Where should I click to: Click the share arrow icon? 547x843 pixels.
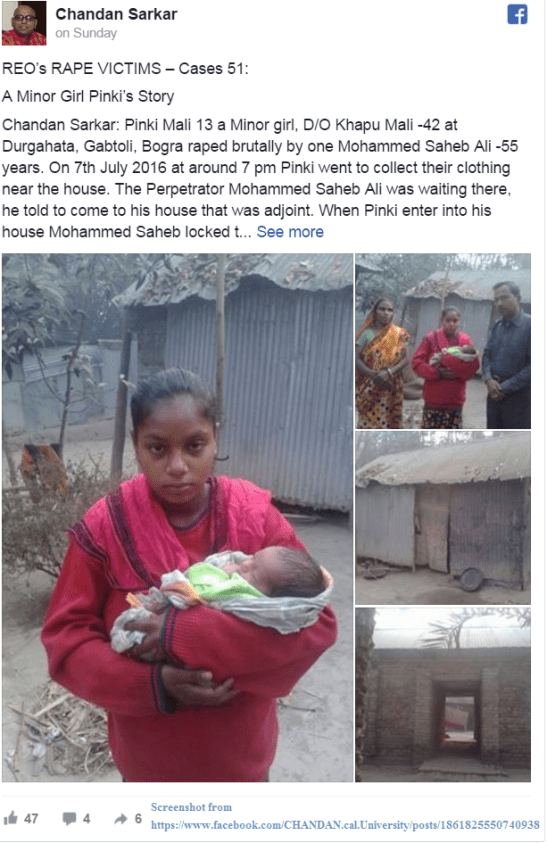120,819
